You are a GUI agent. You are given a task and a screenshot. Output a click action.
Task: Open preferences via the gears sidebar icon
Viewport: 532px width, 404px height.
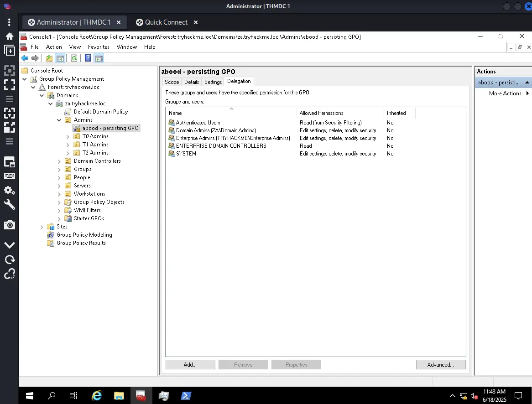point(10,190)
